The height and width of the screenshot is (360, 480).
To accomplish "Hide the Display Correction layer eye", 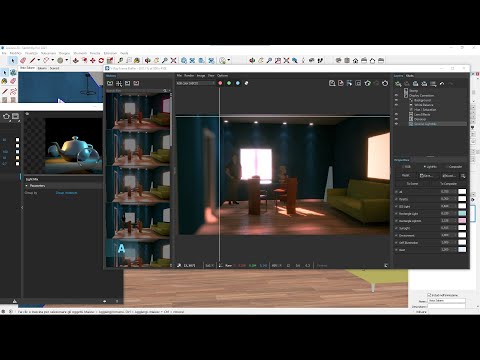I will (397, 95).
